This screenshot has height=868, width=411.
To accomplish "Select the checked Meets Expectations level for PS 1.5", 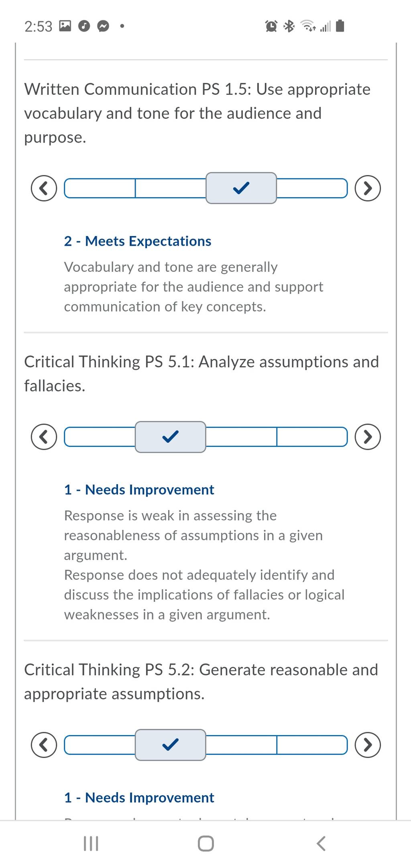I will point(241,188).
